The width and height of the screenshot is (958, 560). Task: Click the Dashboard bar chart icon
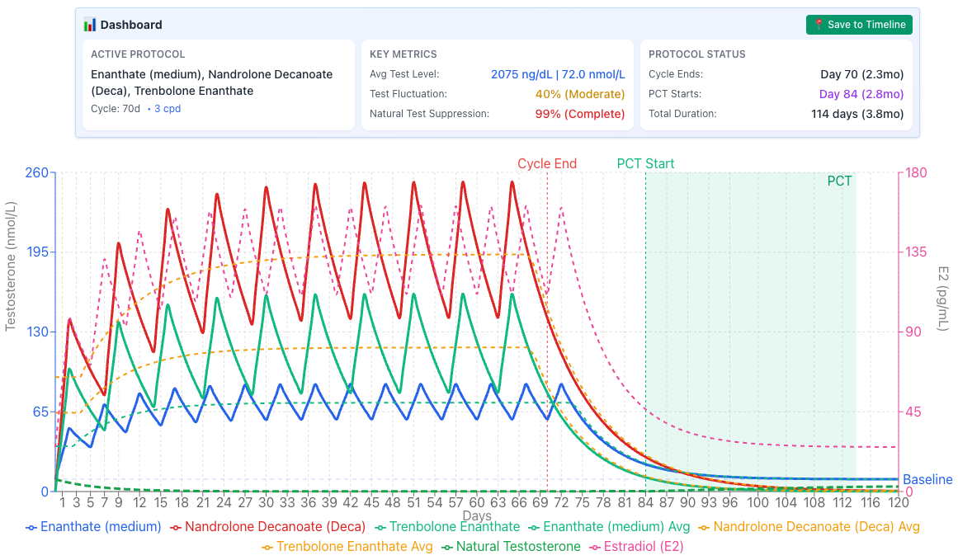click(x=90, y=25)
